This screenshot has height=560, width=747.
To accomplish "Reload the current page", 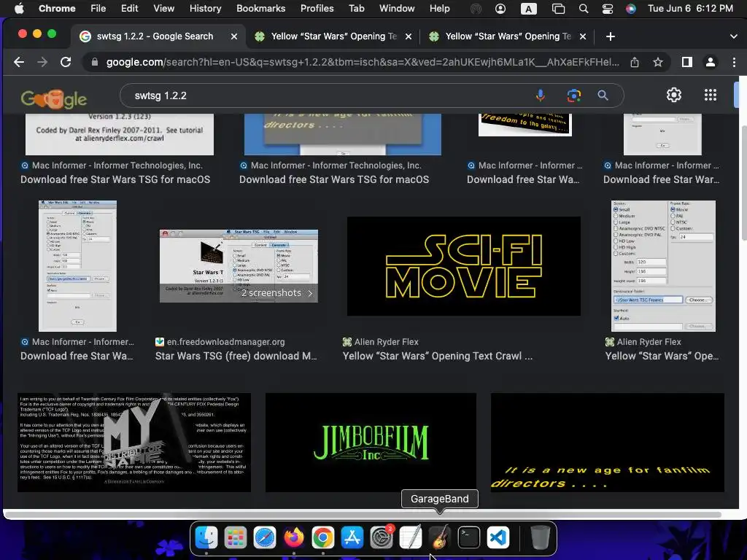I will click(x=66, y=62).
